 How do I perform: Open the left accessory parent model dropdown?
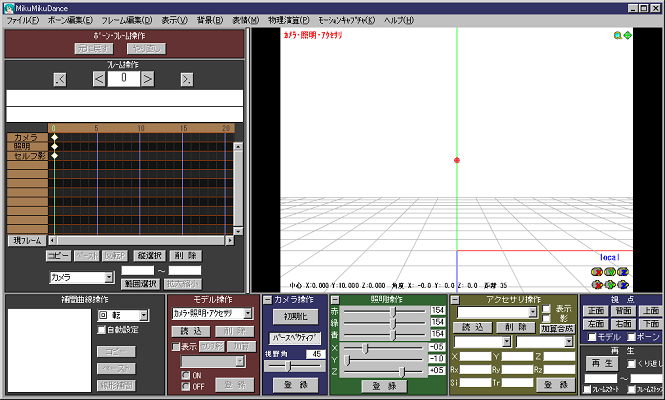point(506,341)
